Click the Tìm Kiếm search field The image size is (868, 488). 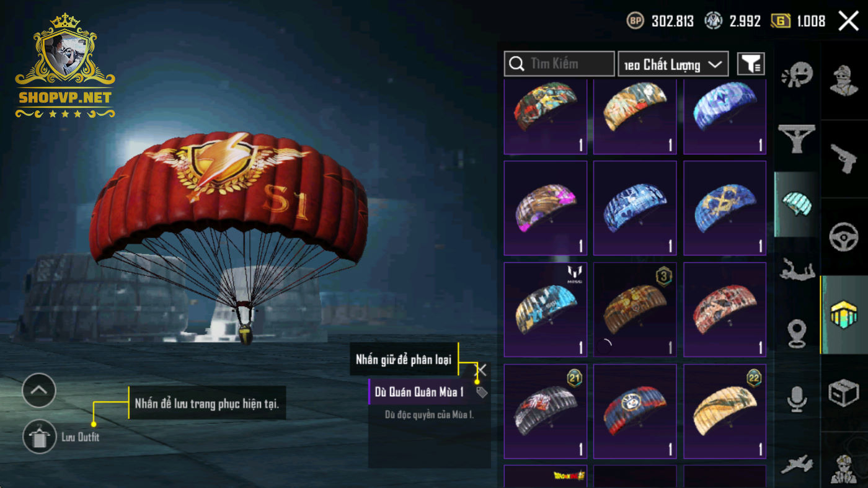click(559, 64)
